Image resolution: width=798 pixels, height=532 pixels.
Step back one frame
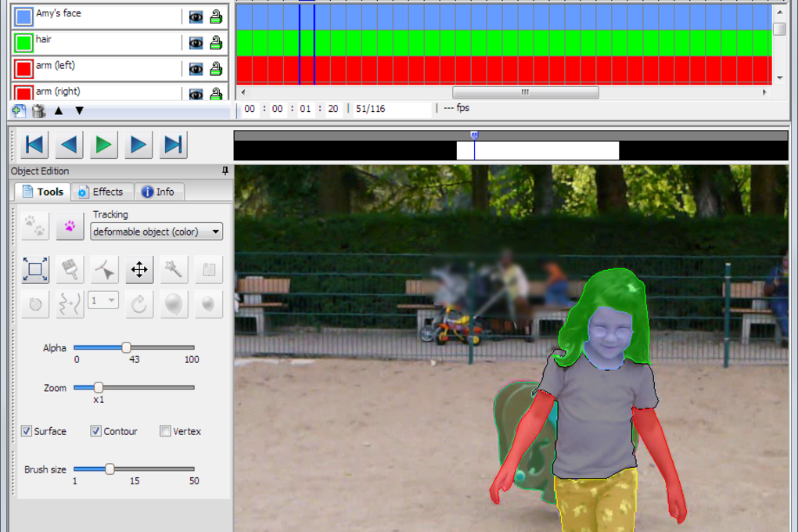click(x=69, y=145)
